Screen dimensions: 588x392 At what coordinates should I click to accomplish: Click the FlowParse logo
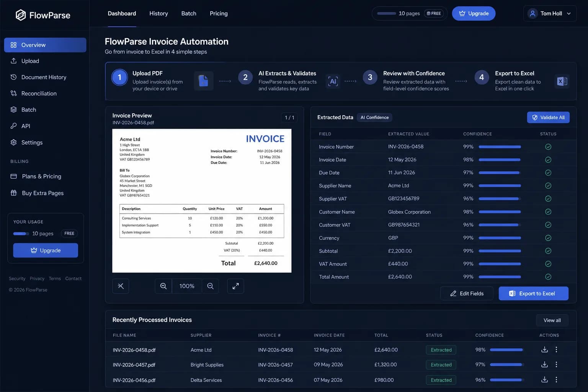[43, 15]
